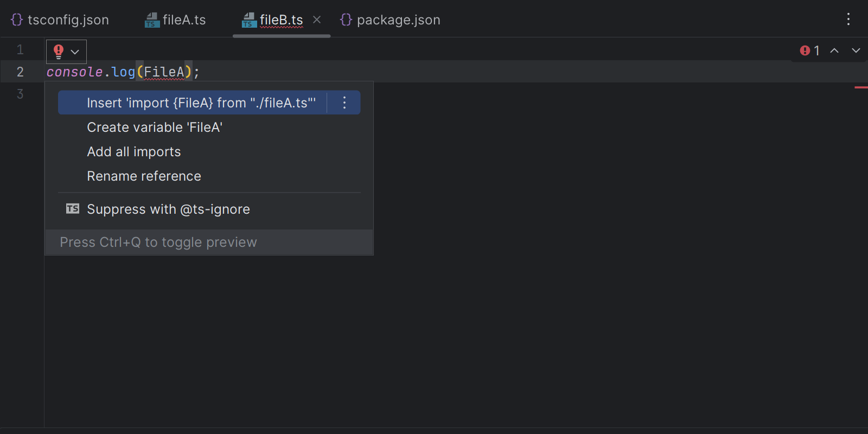The height and width of the screenshot is (434, 868).
Task: Click the TS icon beside Suppress option
Action: pyautogui.click(x=73, y=209)
